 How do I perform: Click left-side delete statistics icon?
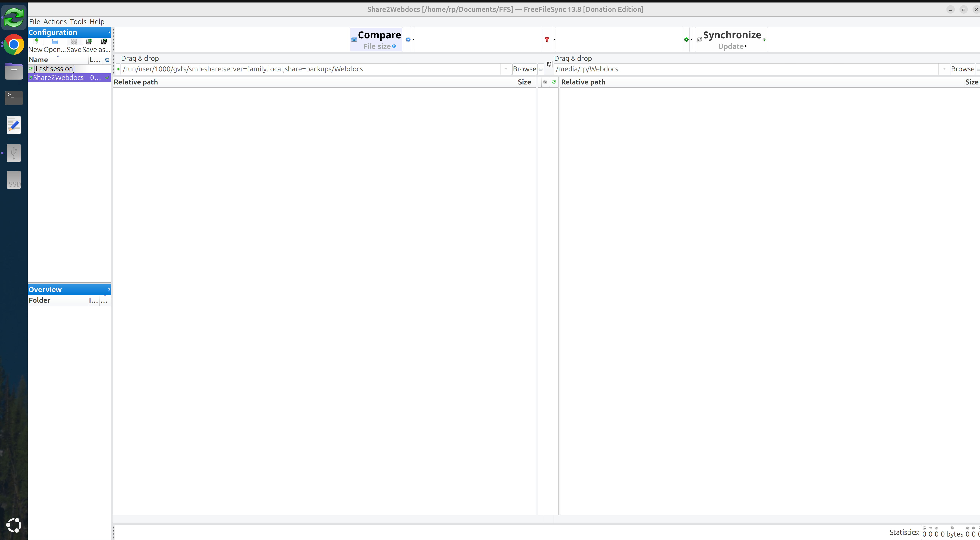[x=924, y=528]
